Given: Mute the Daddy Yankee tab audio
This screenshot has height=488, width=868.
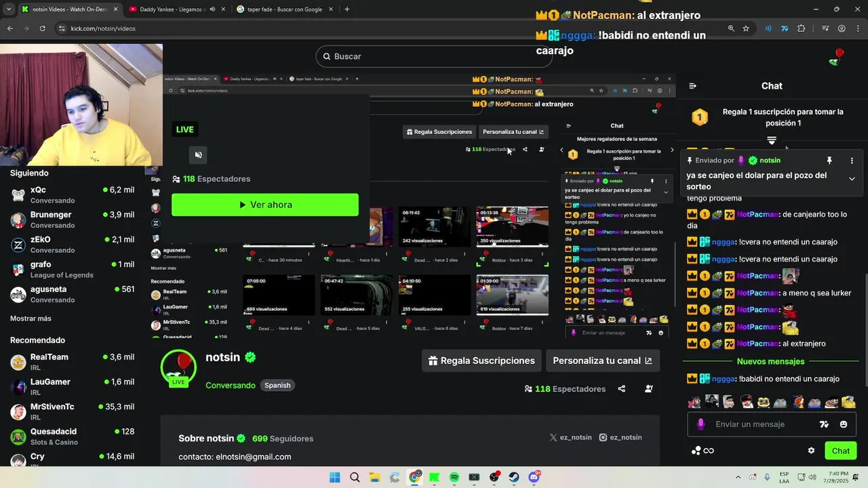Looking at the screenshot, I should 212,9.
